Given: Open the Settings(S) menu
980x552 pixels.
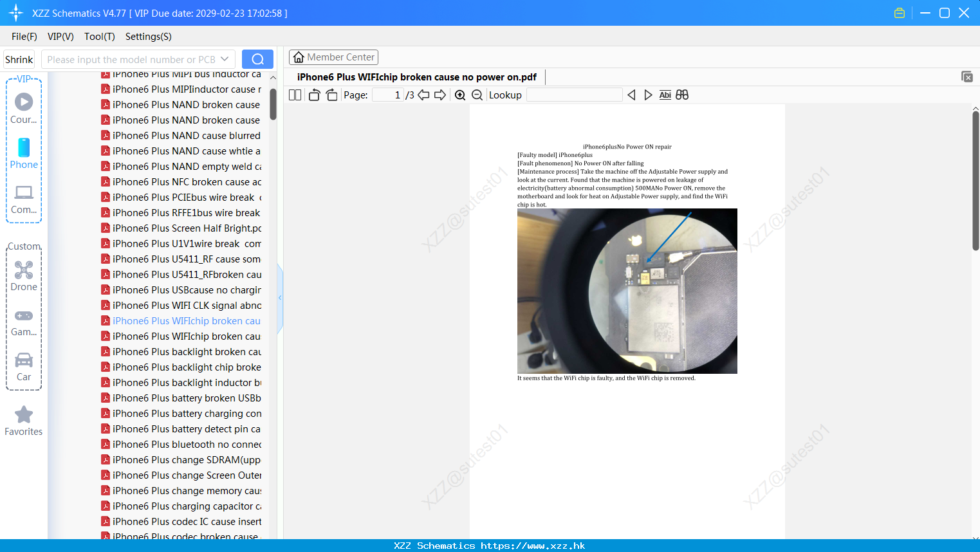Looking at the screenshot, I should tap(149, 37).
